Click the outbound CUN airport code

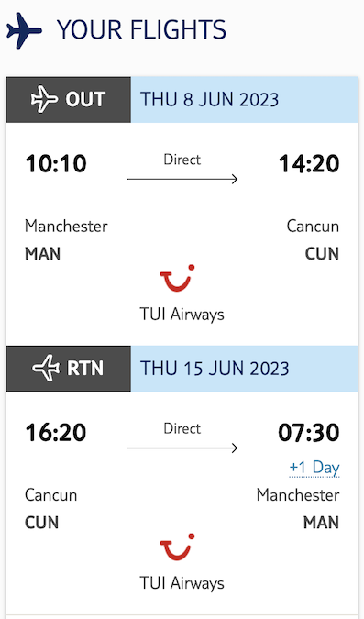[322, 254]
